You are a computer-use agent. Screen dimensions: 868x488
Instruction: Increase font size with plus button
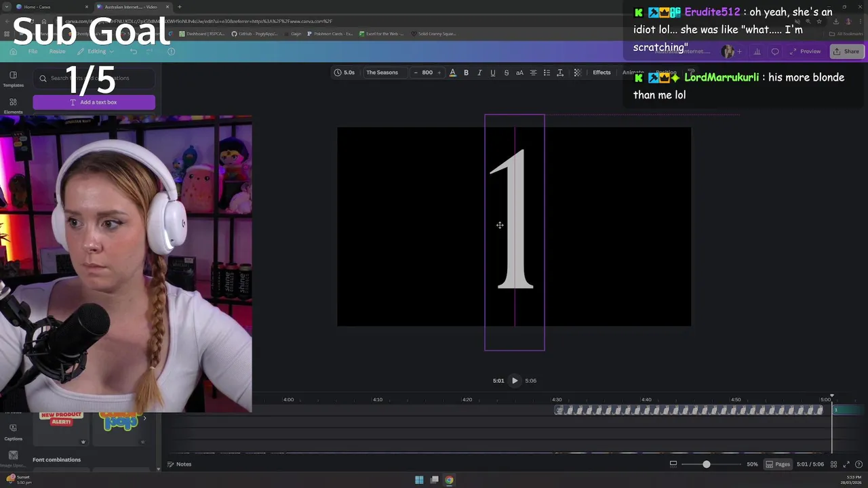pos(439,73)
